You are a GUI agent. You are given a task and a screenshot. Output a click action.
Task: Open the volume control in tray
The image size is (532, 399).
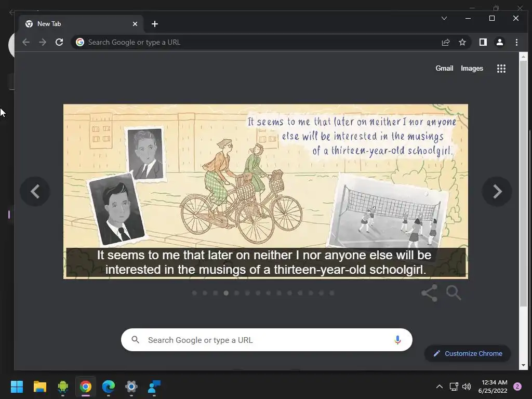(467, 387)
